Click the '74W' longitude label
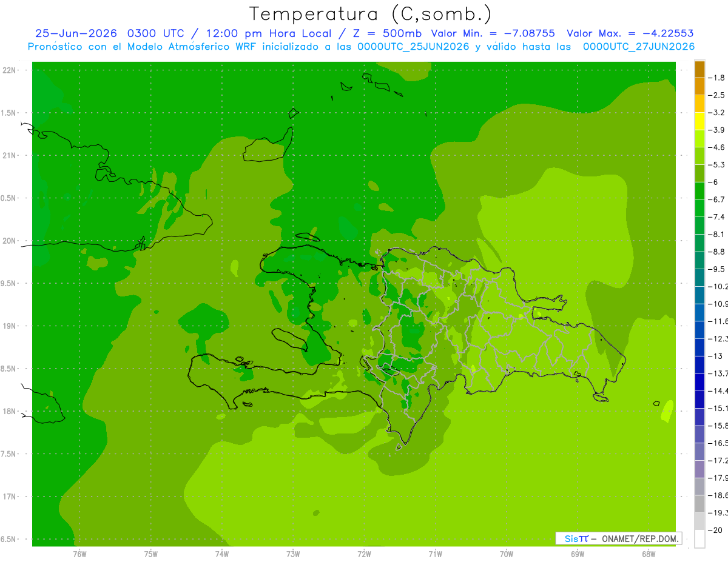This screenshot has height=562, width=728. click(x=221, y=554)
